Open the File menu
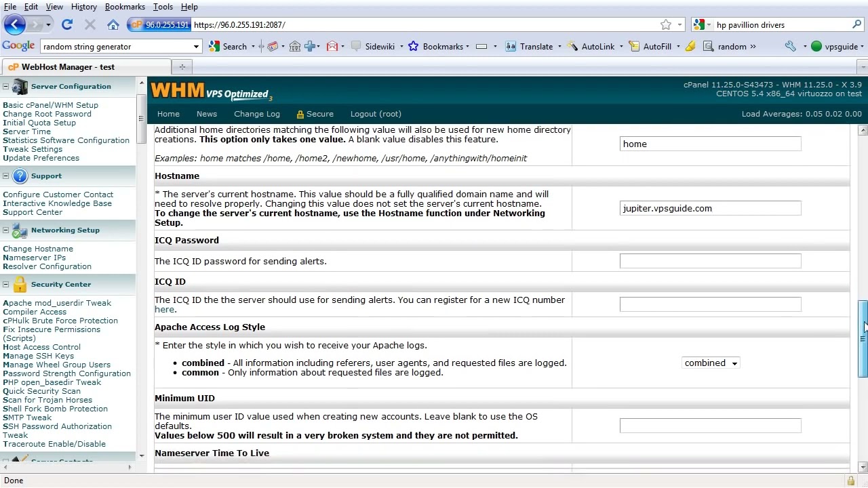 [10, 7]
